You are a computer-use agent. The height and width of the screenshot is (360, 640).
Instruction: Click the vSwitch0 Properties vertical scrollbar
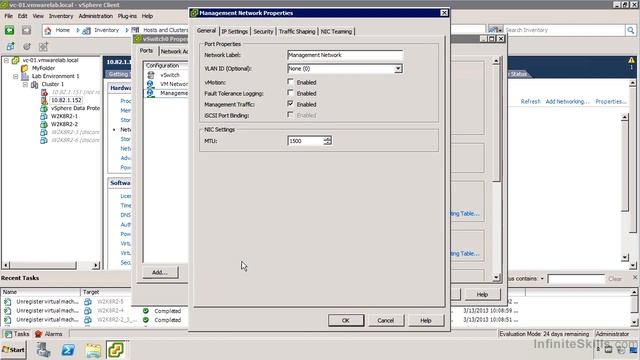(x=496, y=169)
